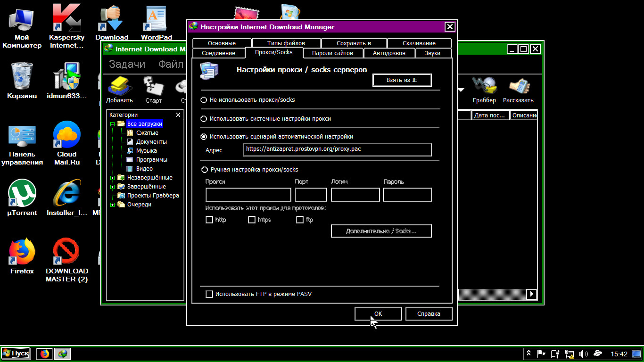Image resolution: width=644 pixels, height=362 pixels.
Task: Expand the 'Очереди' tree node
Action: click(113, 205)
